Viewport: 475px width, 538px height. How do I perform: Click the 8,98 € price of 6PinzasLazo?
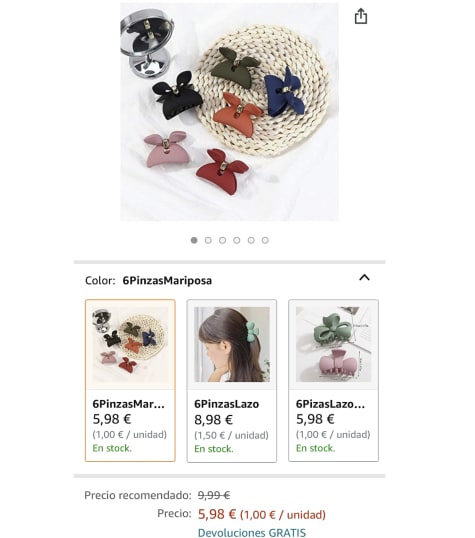pos(213,420)
